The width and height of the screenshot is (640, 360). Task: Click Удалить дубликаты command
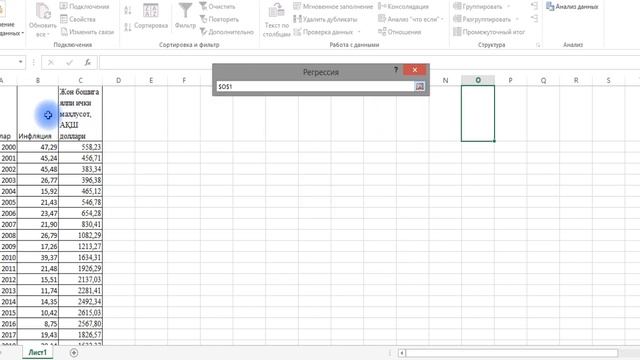point(325,19)
